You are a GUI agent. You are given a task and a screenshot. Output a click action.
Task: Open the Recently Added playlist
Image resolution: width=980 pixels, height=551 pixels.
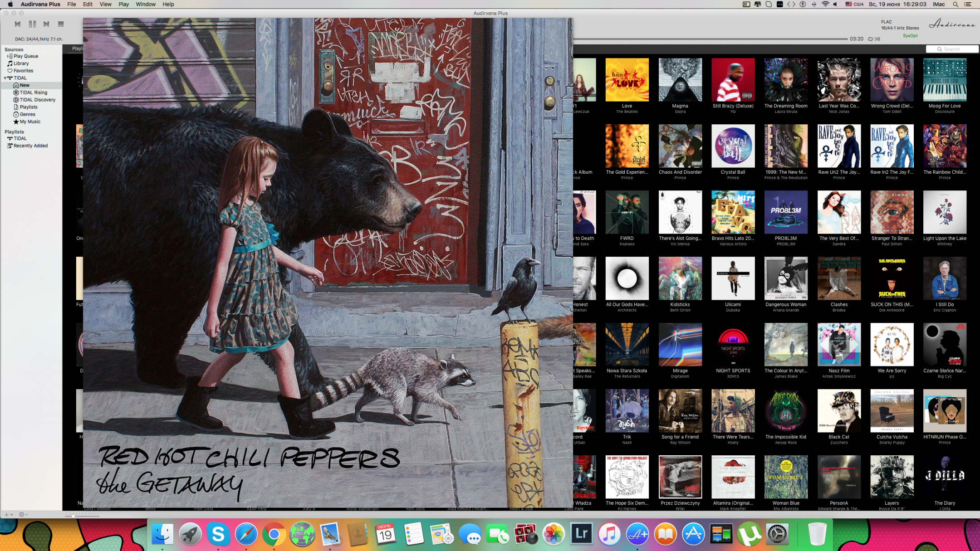coord(30,146)
